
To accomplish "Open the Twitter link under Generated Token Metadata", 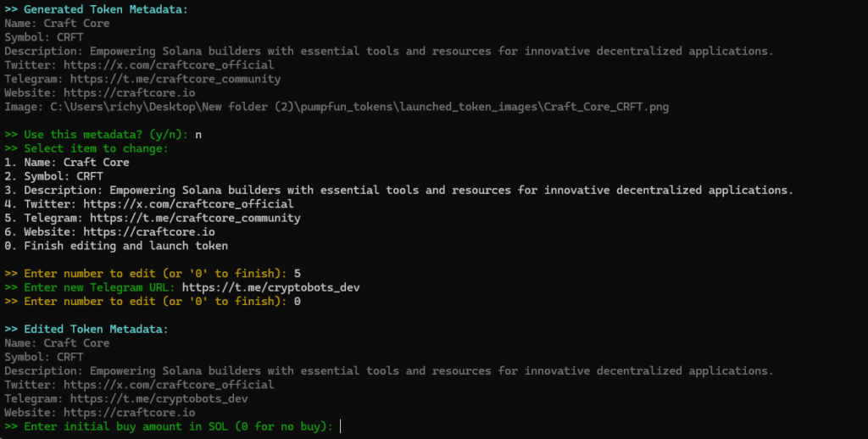I will [169, 65].
